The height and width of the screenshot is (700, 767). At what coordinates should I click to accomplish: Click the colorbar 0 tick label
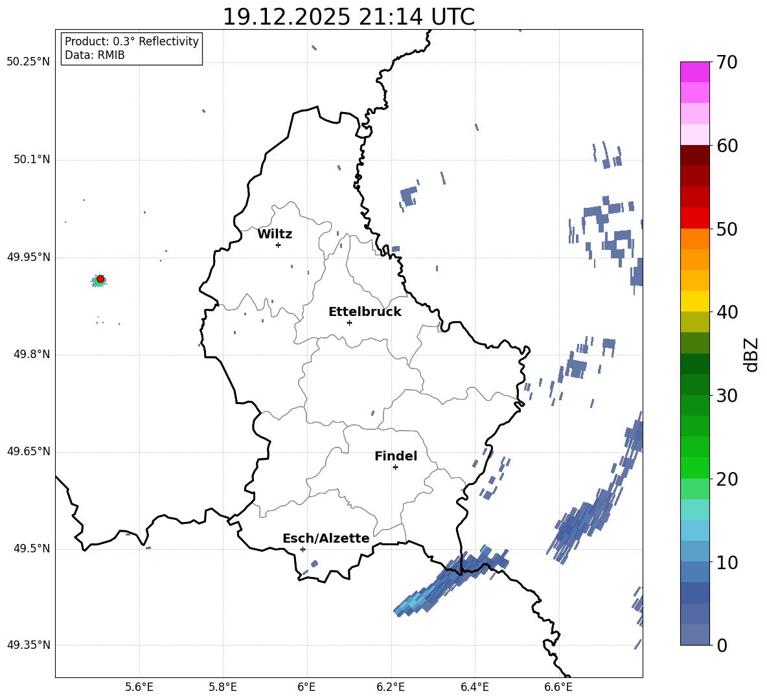pos(722,645)
